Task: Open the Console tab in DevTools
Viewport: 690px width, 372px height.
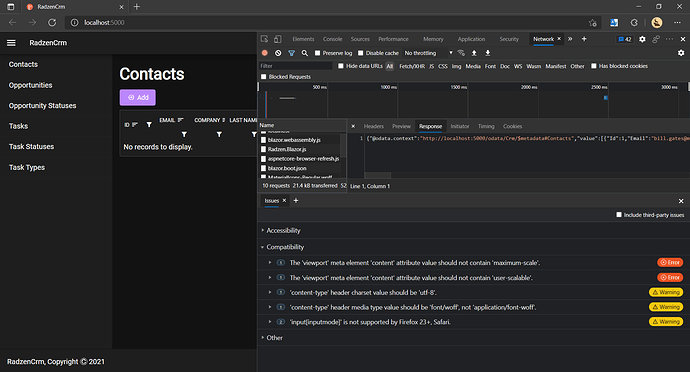Action: [x=332, y=39]
